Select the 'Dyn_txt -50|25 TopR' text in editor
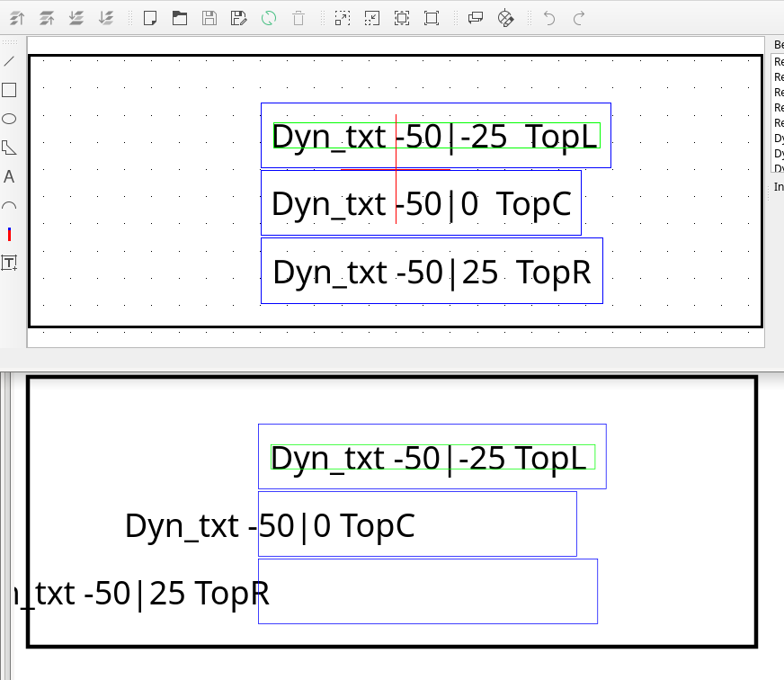This screenshot has height=680, width=784. pos(432,272)
